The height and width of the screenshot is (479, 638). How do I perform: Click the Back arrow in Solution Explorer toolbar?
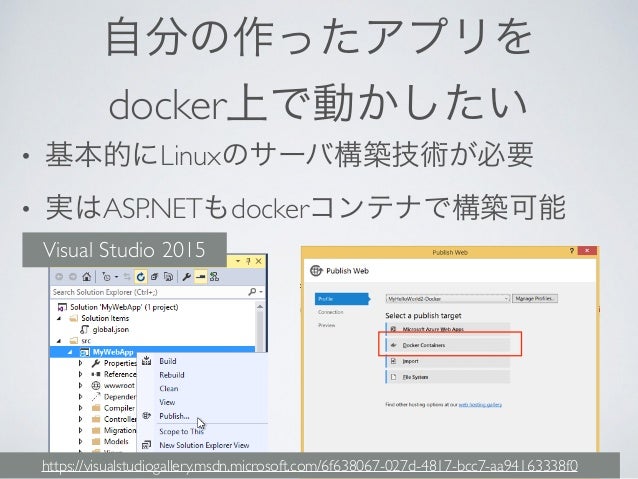click(59, 277)
